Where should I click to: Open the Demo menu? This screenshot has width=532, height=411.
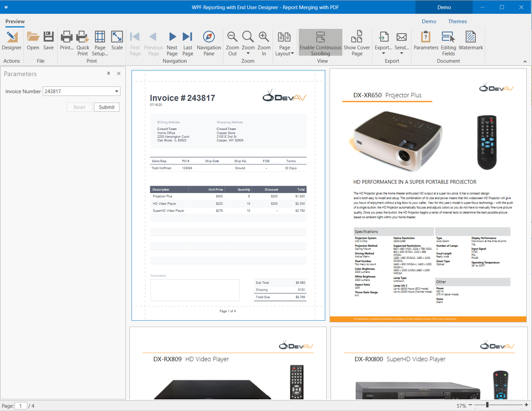click(x=429, y=21)
